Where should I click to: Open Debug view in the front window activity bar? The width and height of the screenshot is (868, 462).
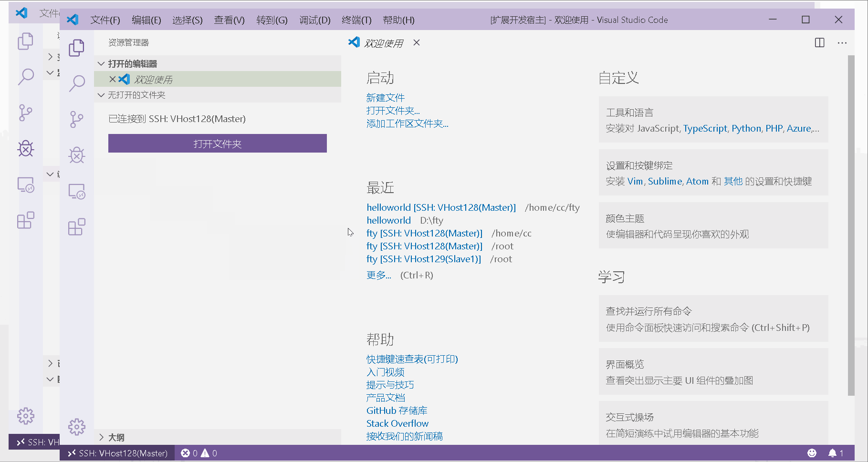click(76, 155)
